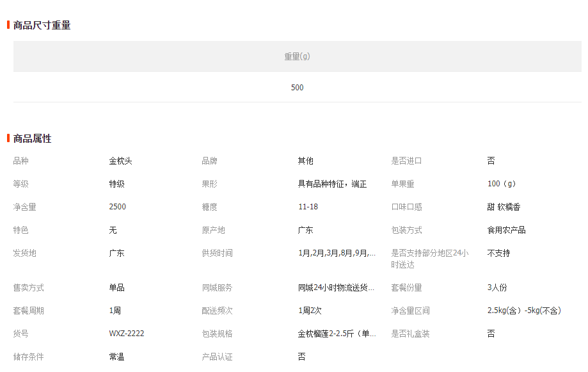Click the item number WXZ-2222
This screenshot has height=372, width=588.
pos(126,334)
